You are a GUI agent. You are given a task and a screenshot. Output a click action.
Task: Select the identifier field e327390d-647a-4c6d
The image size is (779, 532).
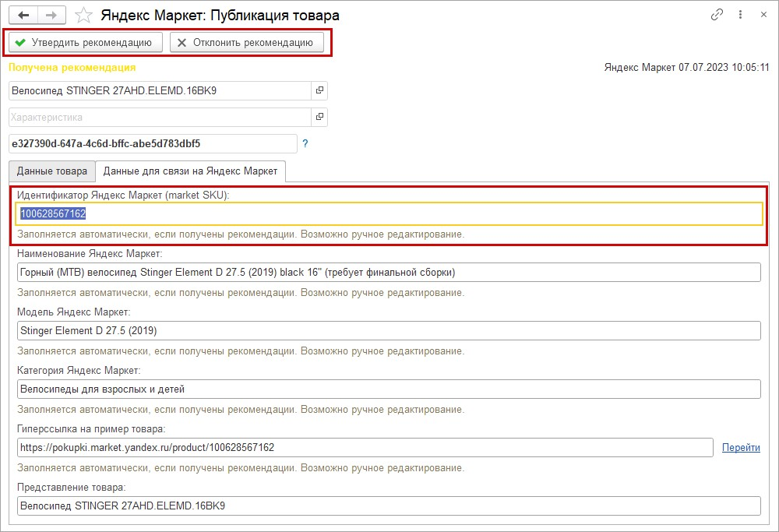click(x=153, y=143)
